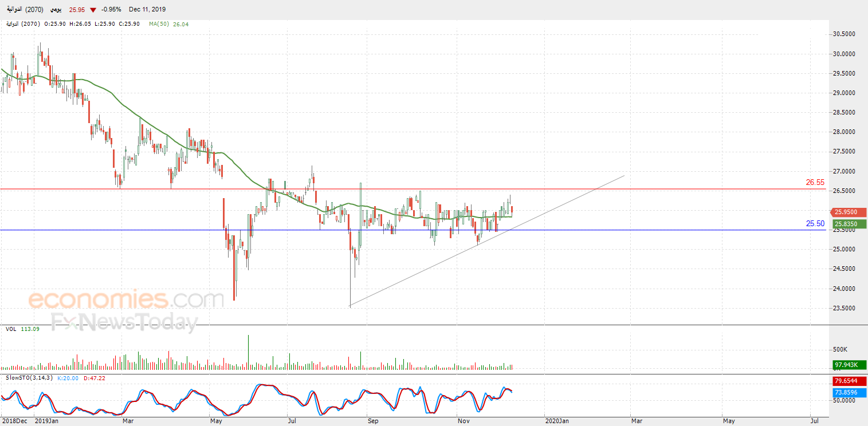Viewport: 868px width, 426px height.
Task: Click the red 79.6544 stochastic tag
Action: point(850,381)
